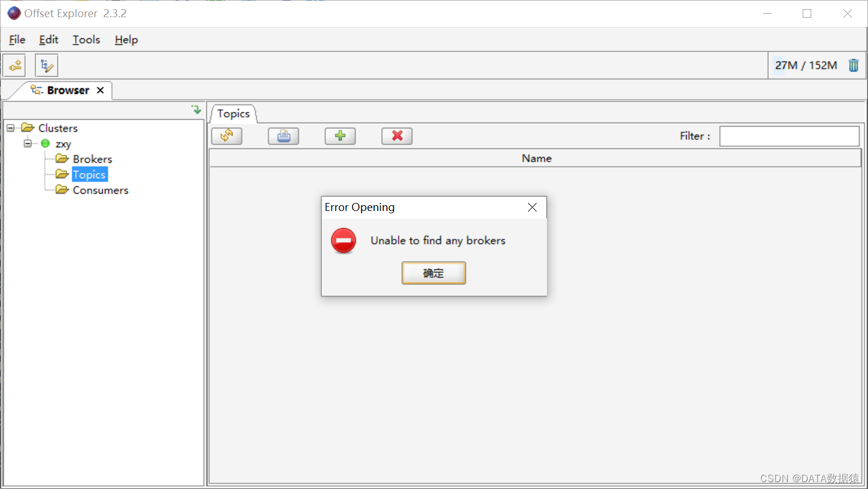This screenshot has height=489, width=868.
Task: Click the refresh topics button
Action: click(x=226, y=136)
